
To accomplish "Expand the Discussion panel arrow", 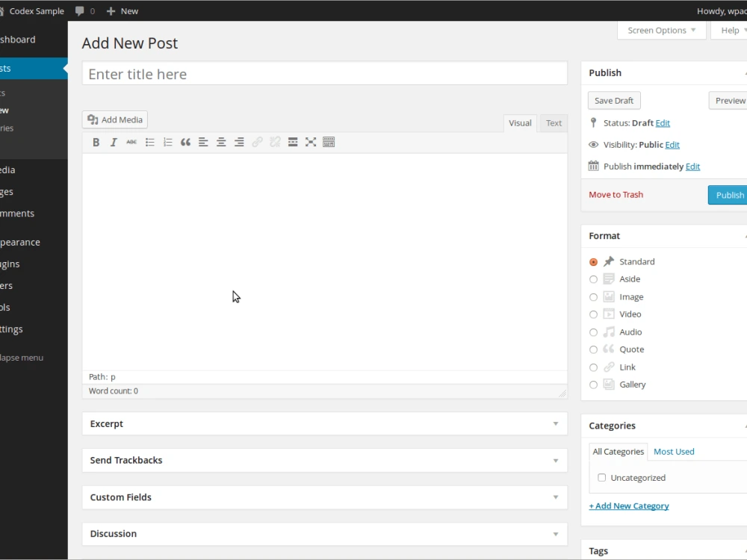I will click(x=556, y=534).
